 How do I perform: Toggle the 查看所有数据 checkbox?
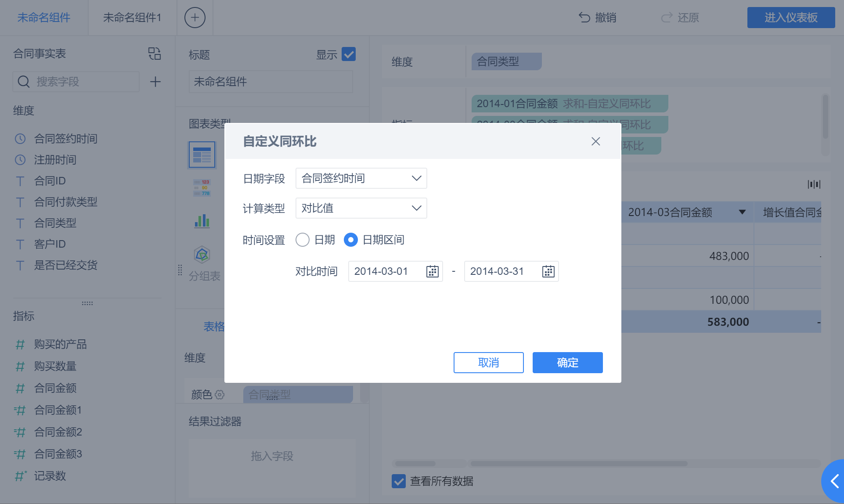399,481
